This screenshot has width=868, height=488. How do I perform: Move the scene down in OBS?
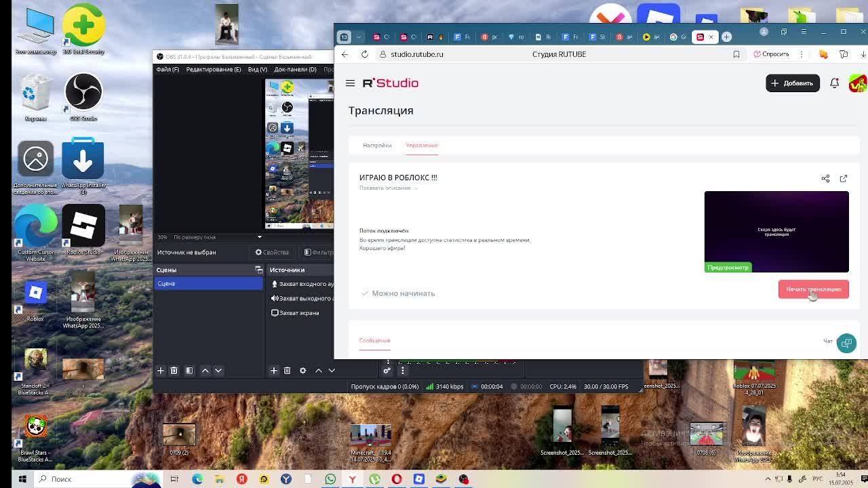pos(218,371)
